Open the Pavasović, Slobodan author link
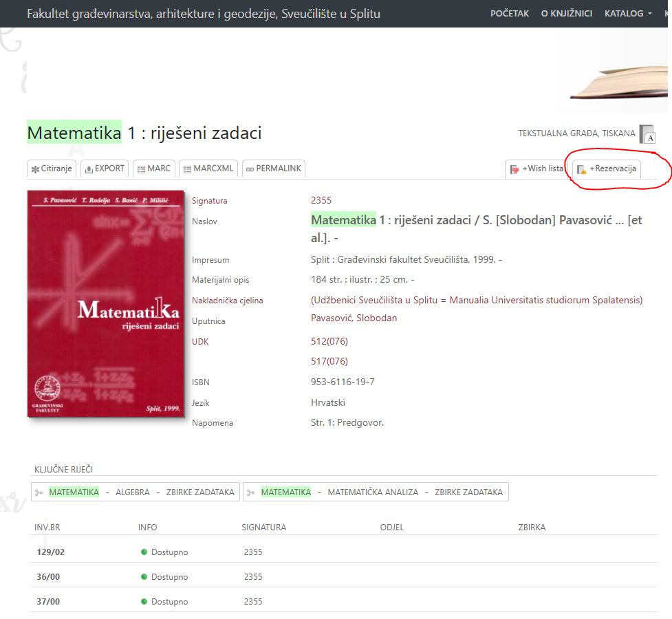 point(354,318)
